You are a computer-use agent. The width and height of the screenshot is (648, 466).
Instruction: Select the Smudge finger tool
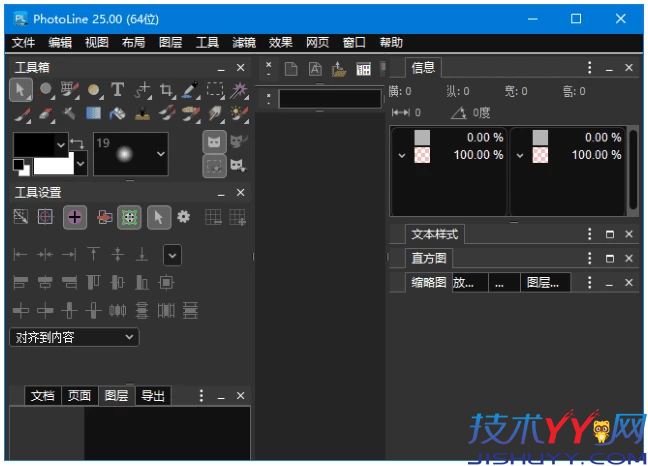click(215, 114)
